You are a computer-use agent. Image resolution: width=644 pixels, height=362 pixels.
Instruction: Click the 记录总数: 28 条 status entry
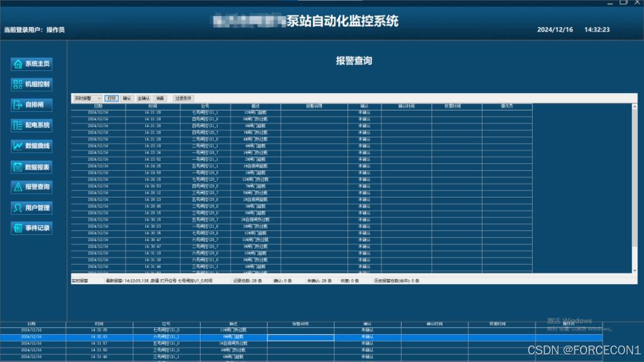coord(247,280)
